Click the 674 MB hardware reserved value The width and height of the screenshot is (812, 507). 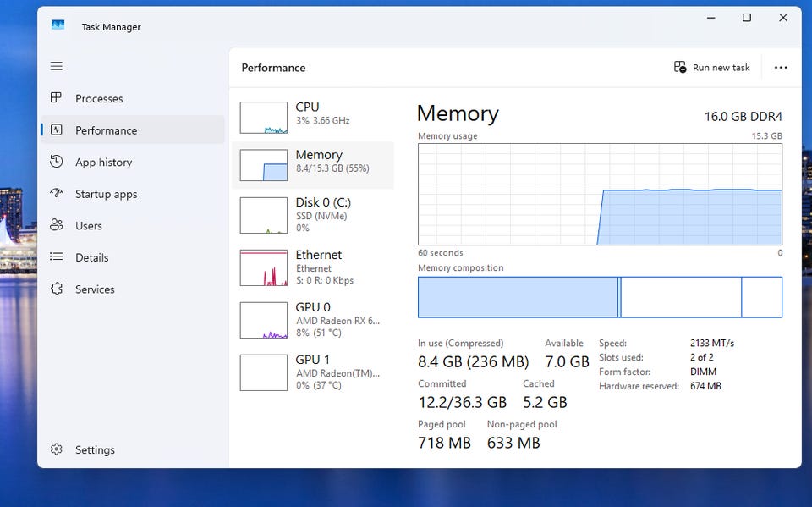705,386
